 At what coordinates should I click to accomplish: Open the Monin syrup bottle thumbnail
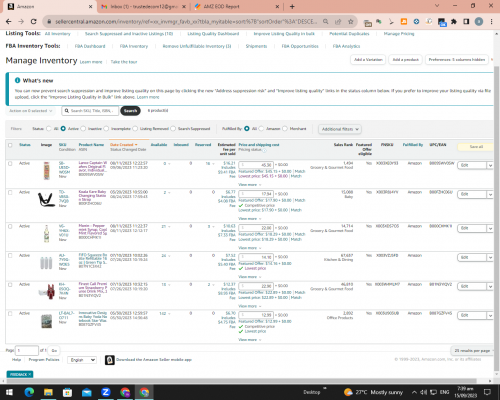coord(46,233)
